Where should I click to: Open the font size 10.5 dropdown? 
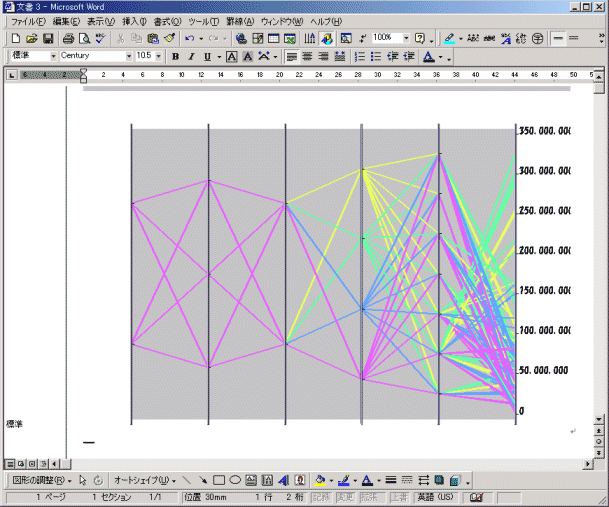click(158, 56)
